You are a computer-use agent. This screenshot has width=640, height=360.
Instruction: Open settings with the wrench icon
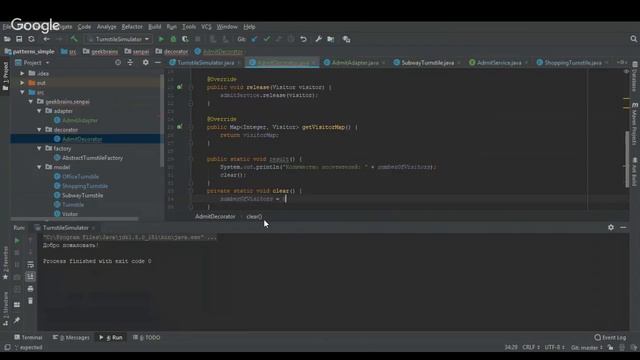tap(318, 39)
